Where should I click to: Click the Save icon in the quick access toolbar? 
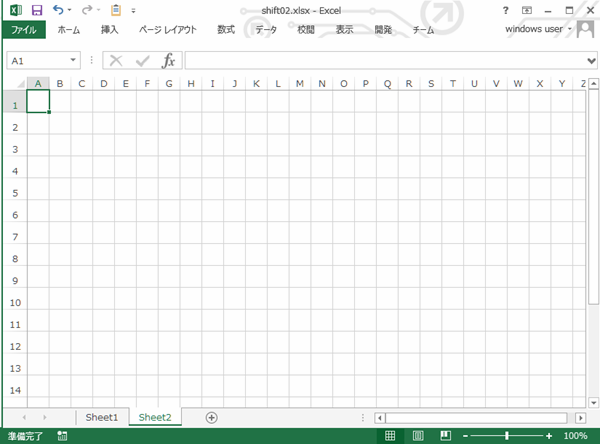click(37, 10)
